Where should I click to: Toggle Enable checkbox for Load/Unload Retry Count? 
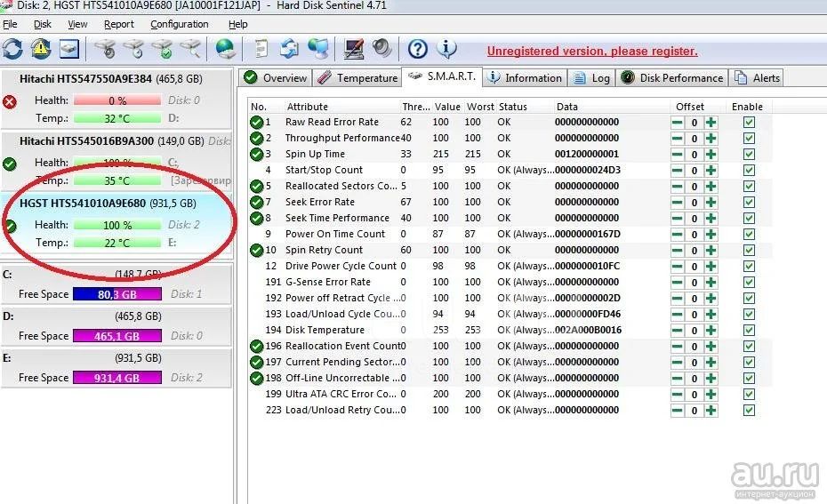pyautogui.click(x=749, y=410)
